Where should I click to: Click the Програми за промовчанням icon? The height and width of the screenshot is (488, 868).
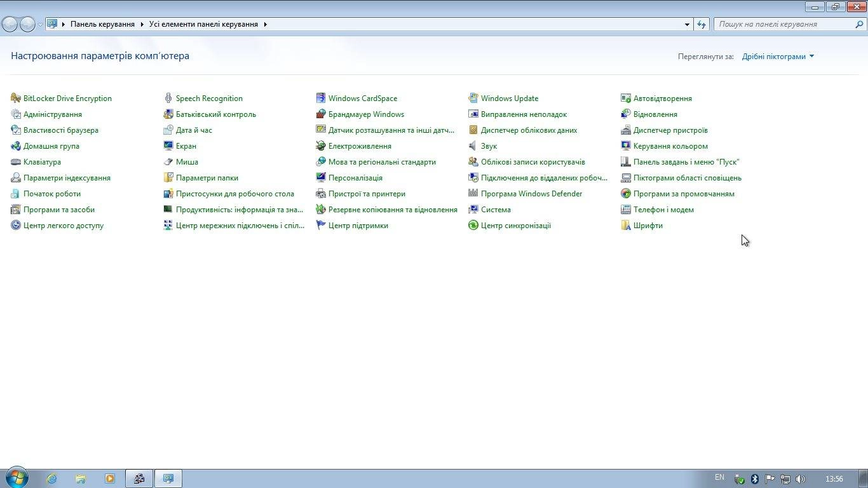[x=626, y=194]
